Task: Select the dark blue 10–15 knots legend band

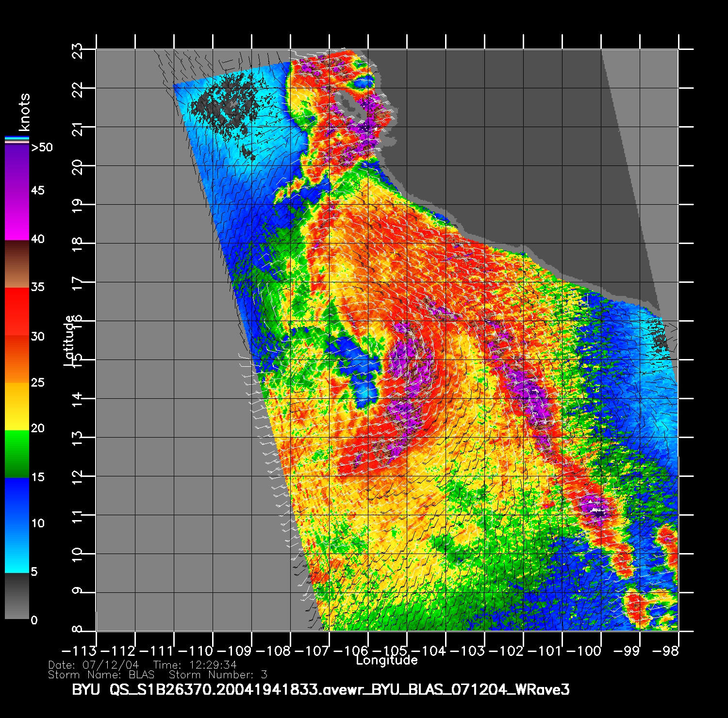Action: 17,501
